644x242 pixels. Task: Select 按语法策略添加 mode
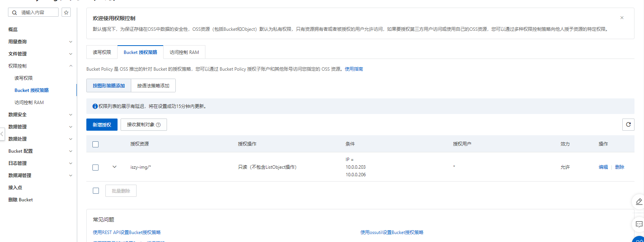pyautogui.click(x=153, y=86)
